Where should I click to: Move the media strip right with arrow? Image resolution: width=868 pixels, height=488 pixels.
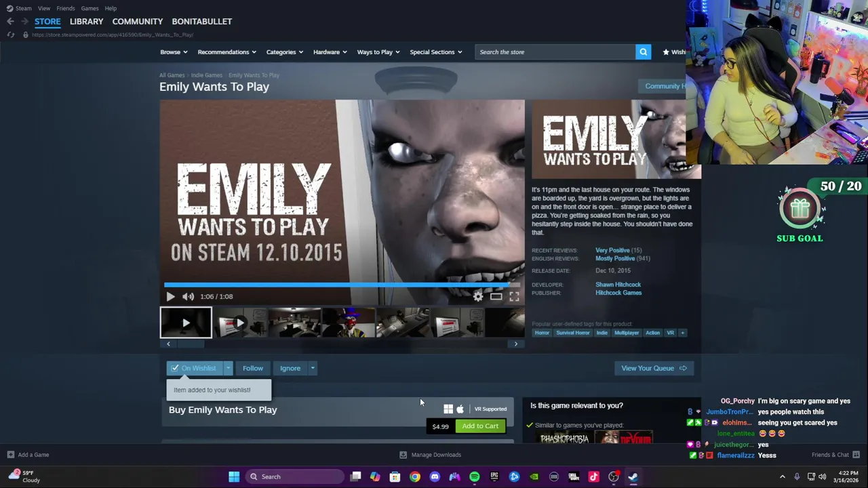point(515,344)
